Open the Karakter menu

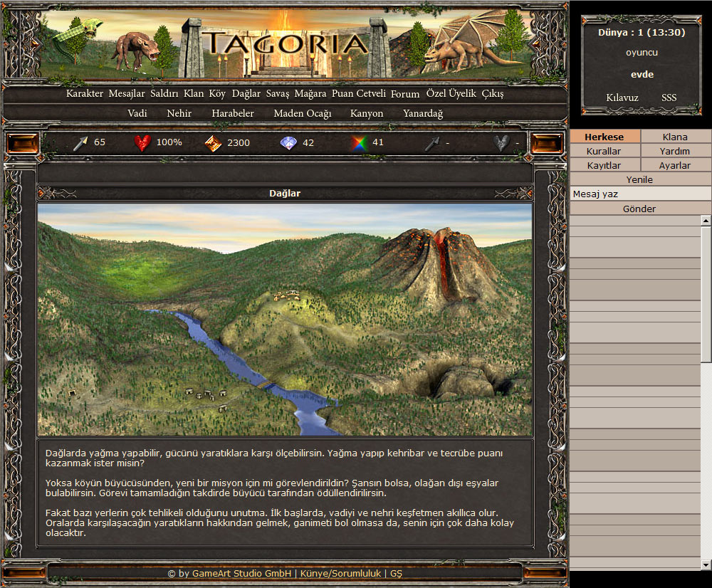pos(85,93)
